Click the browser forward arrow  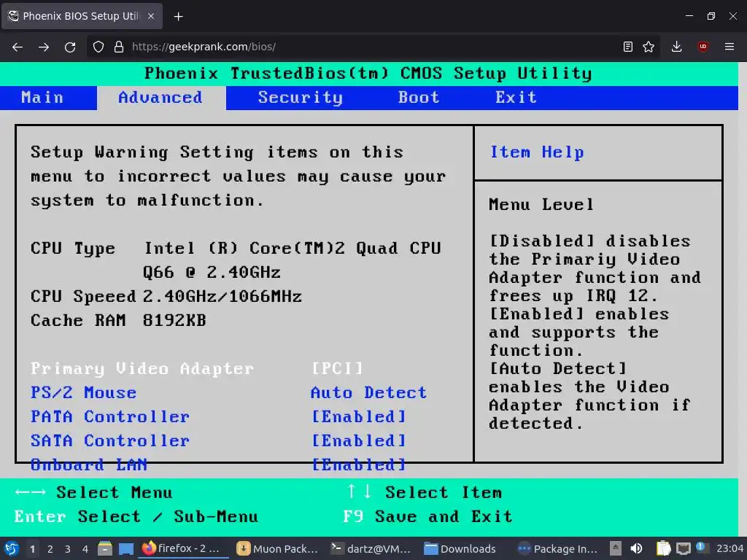click(x=44, y=47)
